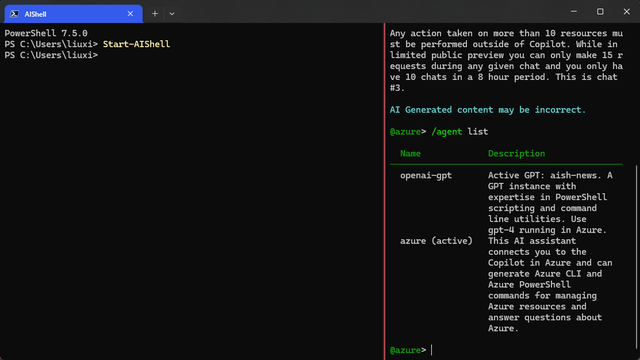Open a new terminal tab
This screenshot has height=360, width=640.
click(155, 14)
